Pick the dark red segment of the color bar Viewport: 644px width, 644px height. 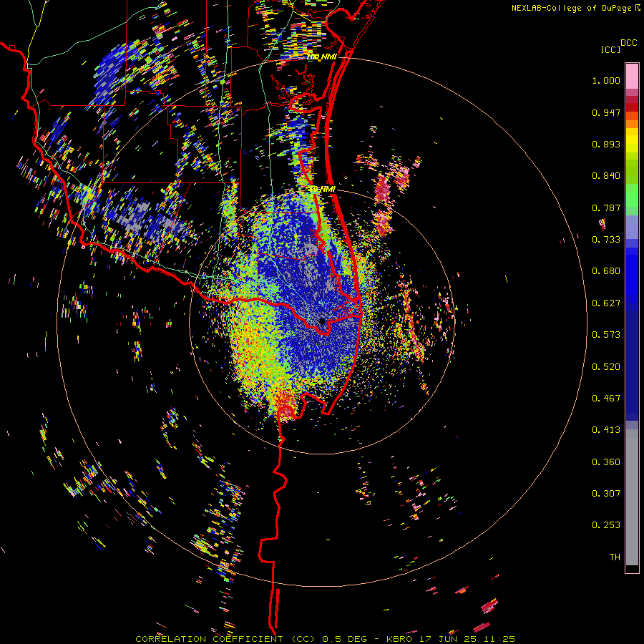[632, 107]
